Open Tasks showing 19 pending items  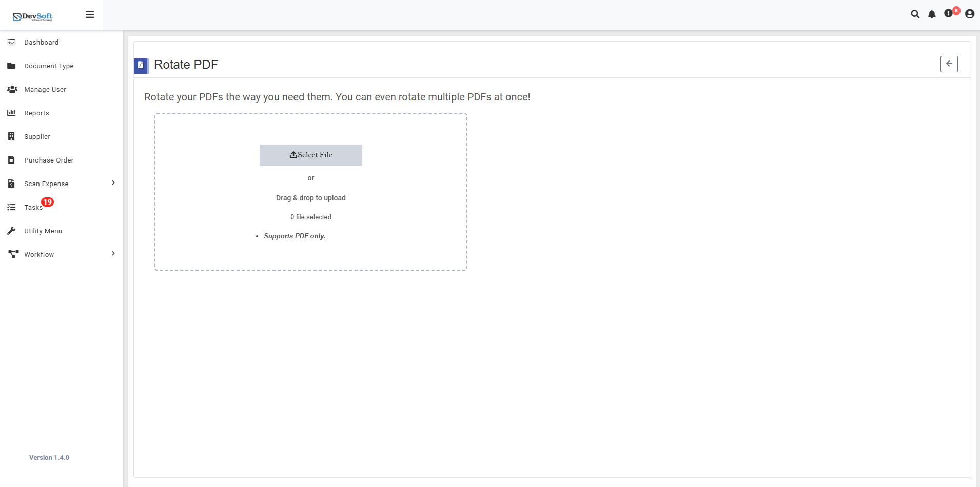[x=33, y=207]
